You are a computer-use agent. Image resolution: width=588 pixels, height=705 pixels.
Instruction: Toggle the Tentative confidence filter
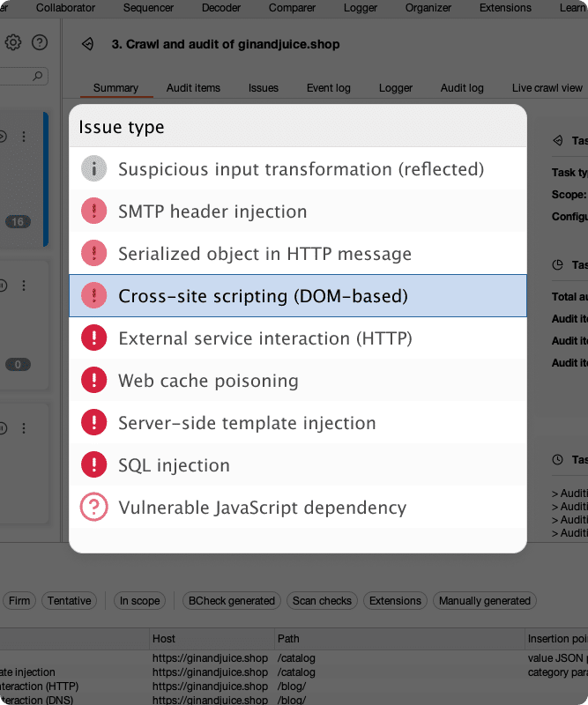69,601
